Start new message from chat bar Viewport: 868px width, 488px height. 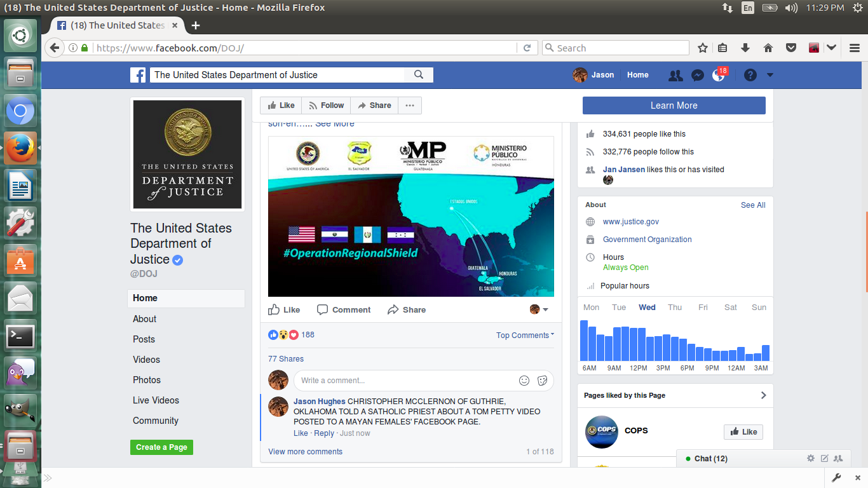coord(825,458)
